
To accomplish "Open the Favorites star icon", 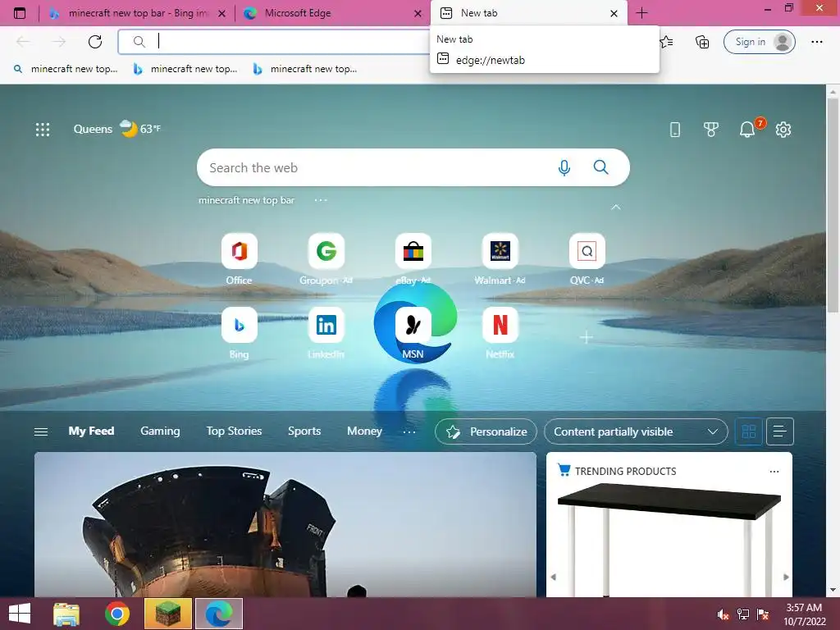I will point(666,42).
